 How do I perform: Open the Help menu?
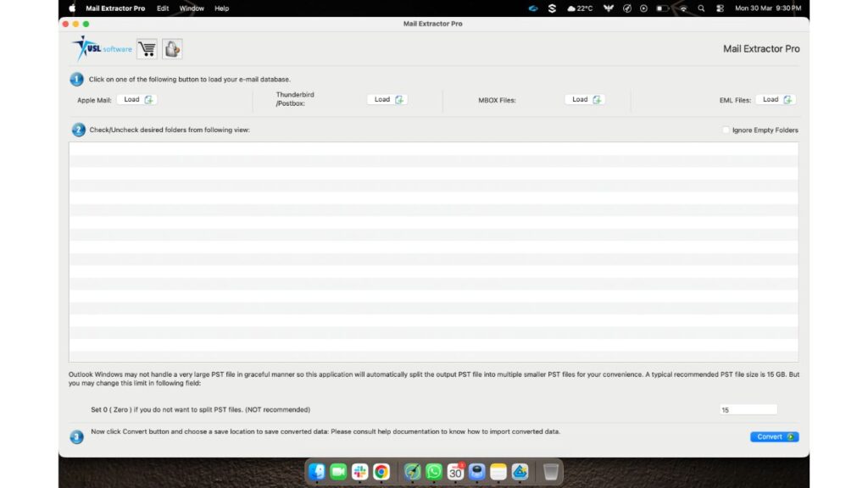coord(221,8)
